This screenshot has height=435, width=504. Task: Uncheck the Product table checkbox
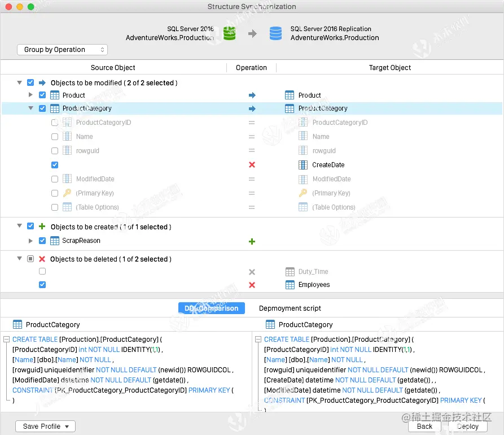tap(42, 95)
